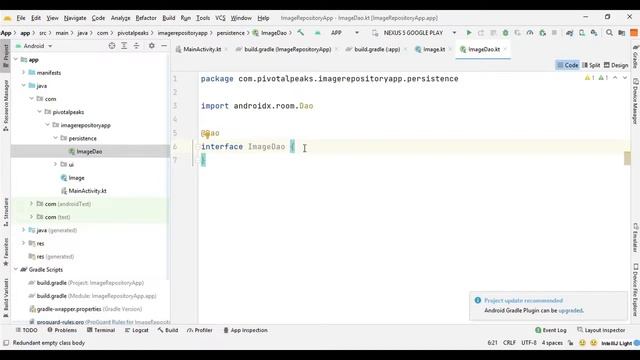Open the Project tool window side tab
Screen dimensions: 640x360
tap(5, 56)
